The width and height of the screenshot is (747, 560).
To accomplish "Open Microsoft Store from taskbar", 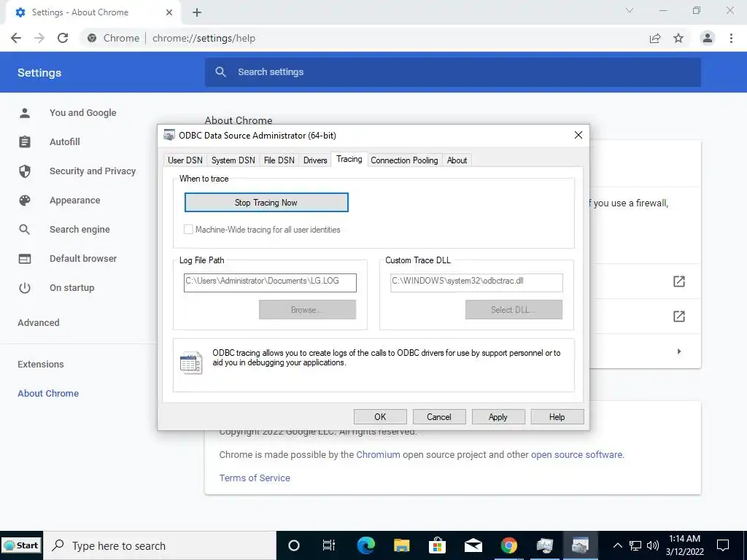I will (x=437, y=545).
